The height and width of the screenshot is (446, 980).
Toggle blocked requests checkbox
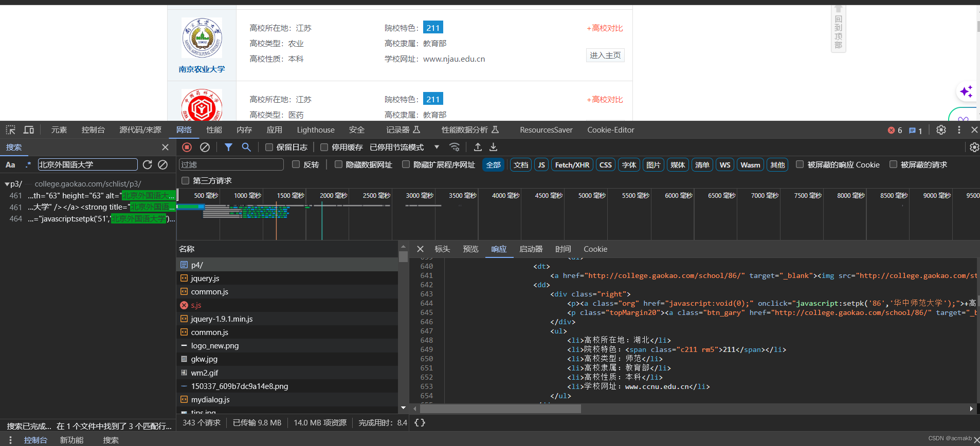(893, 164)
